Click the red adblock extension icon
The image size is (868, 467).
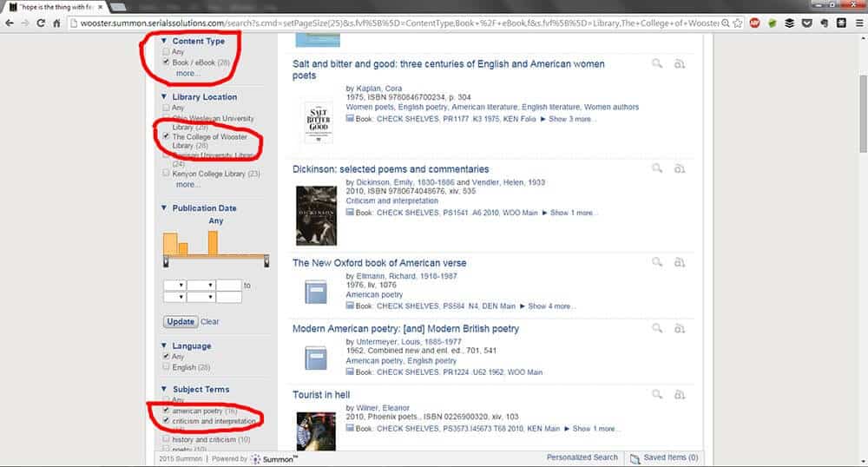[x=754, y=23]
